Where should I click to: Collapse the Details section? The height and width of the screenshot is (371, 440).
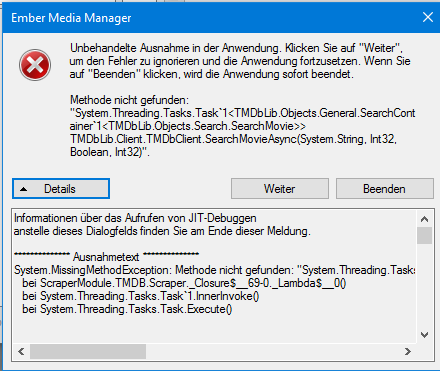click(61, 189)
